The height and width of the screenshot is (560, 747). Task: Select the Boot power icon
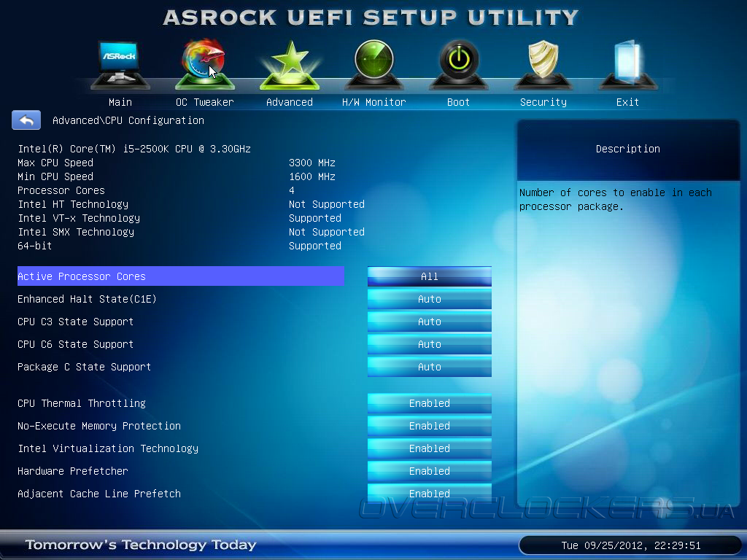pyautogui.click(x=459, y=65)
